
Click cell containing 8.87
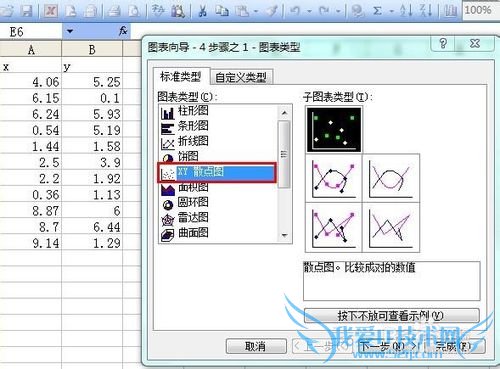pos(31,211)
